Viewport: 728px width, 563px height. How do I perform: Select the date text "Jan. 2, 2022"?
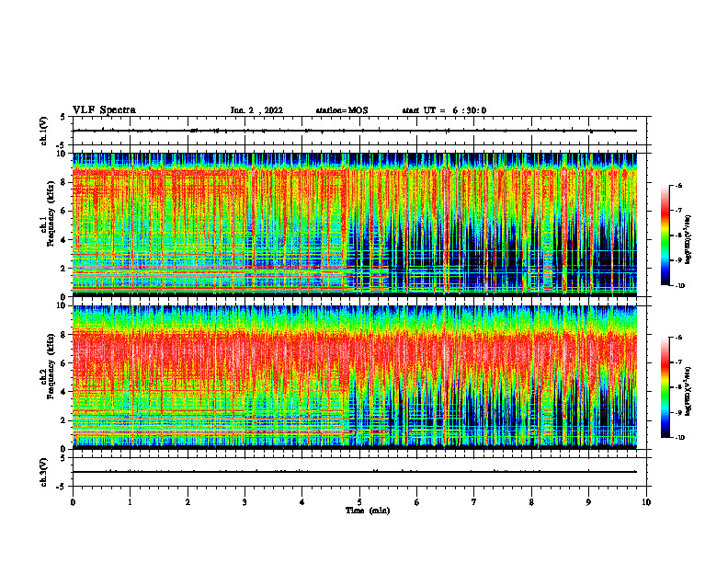click(x=256, y=110)
